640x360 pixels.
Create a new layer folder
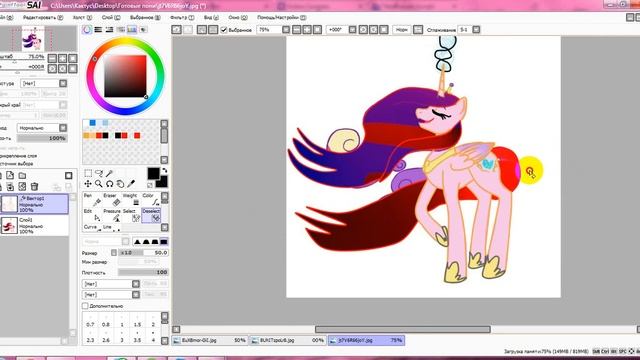pyautogui.click(x=22, y=176)
